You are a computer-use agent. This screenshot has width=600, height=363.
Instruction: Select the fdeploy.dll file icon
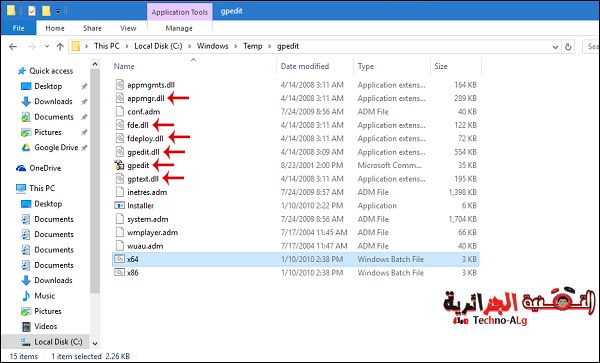click(x=120, y=138)
